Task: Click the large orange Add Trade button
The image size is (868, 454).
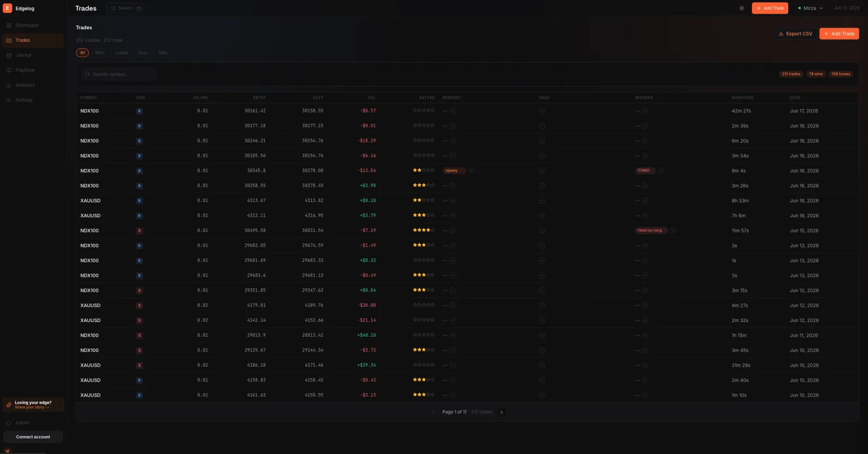Action: 839,34
